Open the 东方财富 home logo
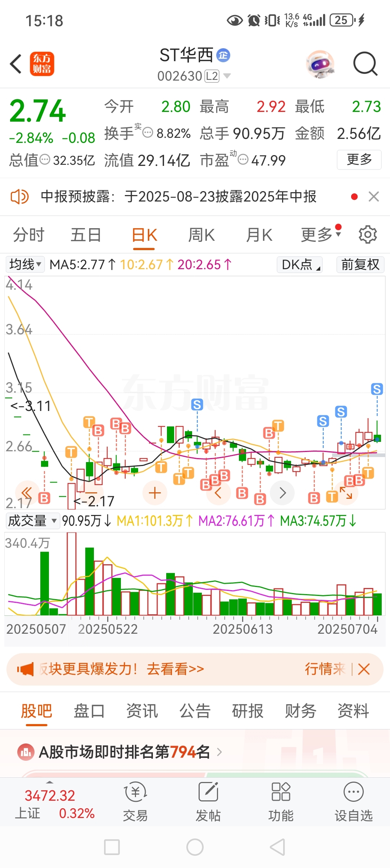 pos(42,64)
